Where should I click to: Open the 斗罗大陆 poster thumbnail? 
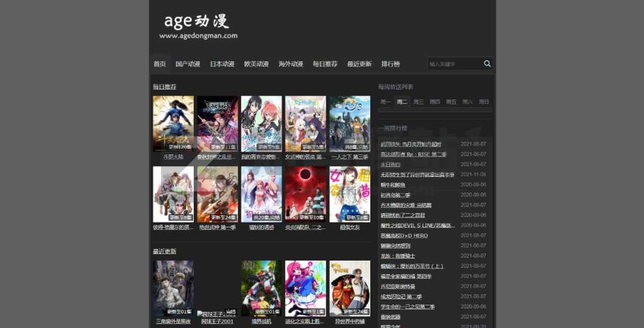(x=173, y=123)
